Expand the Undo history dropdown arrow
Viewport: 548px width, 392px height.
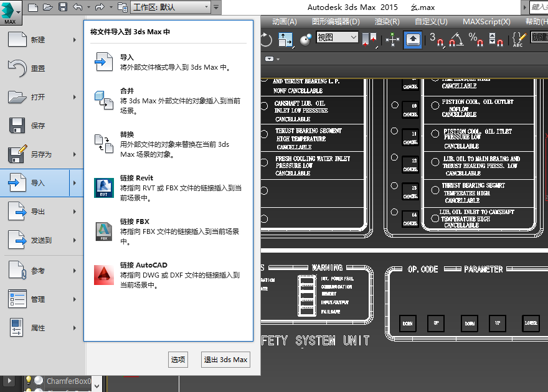tap(87, 7)
